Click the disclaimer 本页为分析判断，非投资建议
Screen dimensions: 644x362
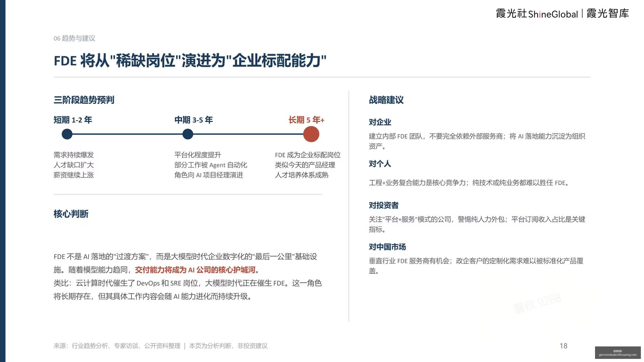tap(228, 346)
